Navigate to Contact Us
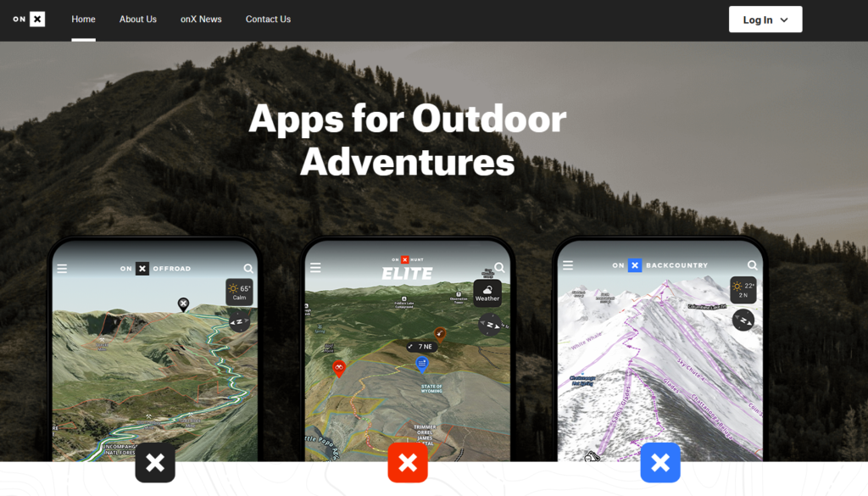868x496 pixels. point(268,20)
